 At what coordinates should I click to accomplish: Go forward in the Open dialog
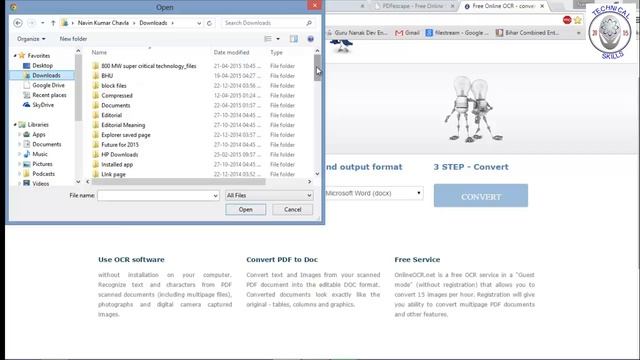pos(31,23)
